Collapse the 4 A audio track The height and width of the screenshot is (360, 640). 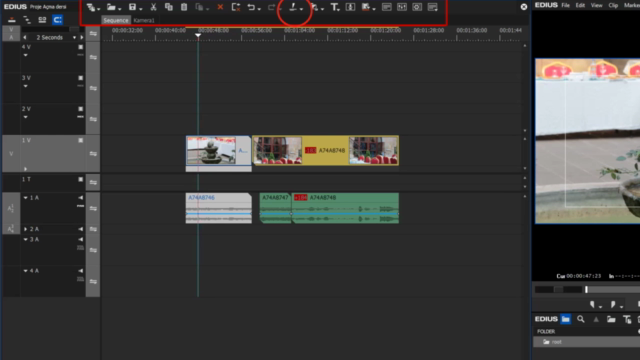[25, 271]
